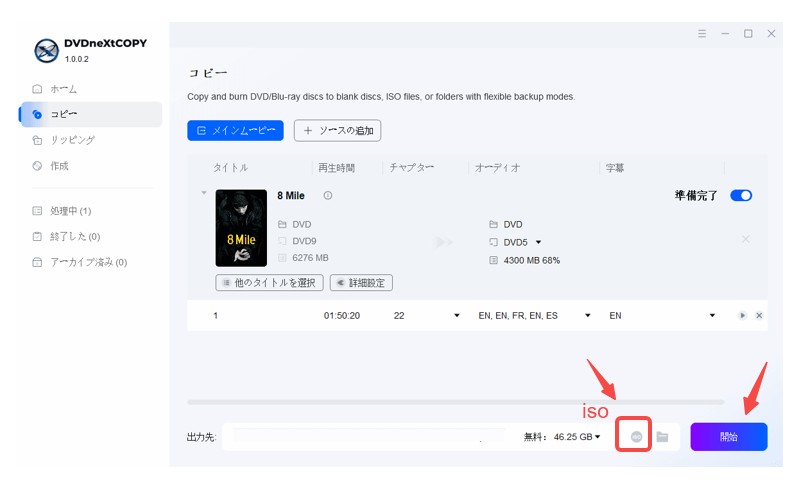Open the audio EN, EN, FR, EN, ES dropdown

pyautogui.click(x=587, y=316)
